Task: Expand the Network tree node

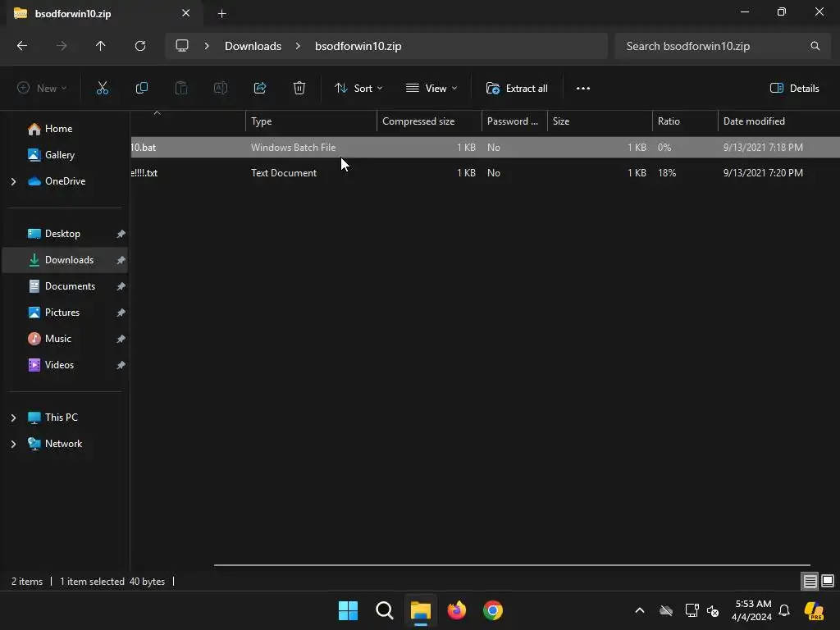Action: point(13,444)
